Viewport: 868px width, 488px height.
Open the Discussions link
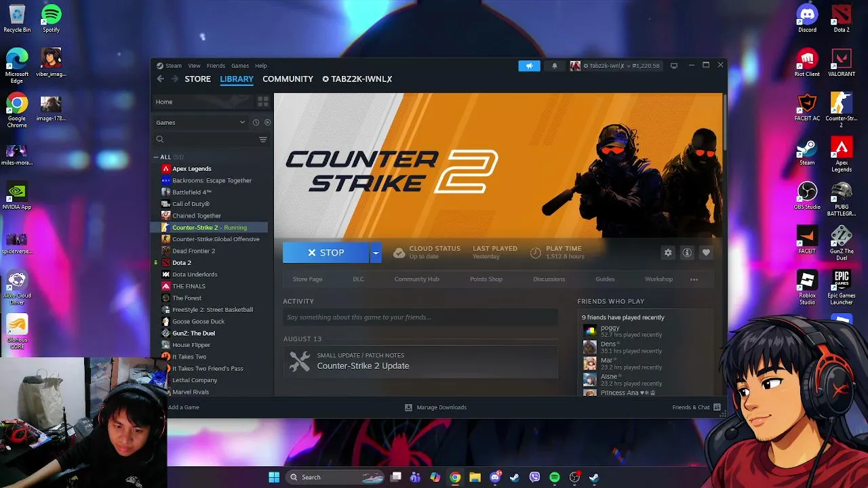point(549,279)
